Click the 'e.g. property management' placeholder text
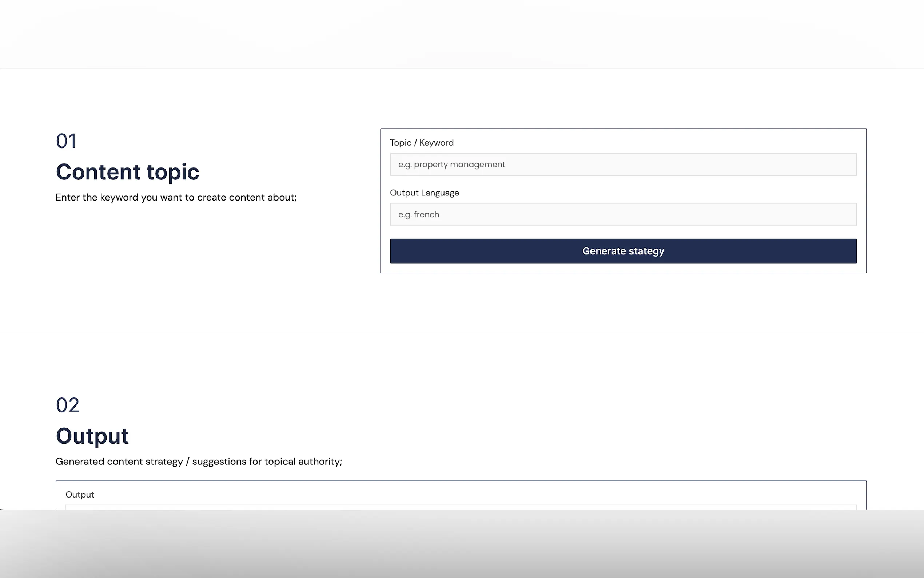Screen dimensions: 924x578 pyautogui.click(x=451, y=165)
